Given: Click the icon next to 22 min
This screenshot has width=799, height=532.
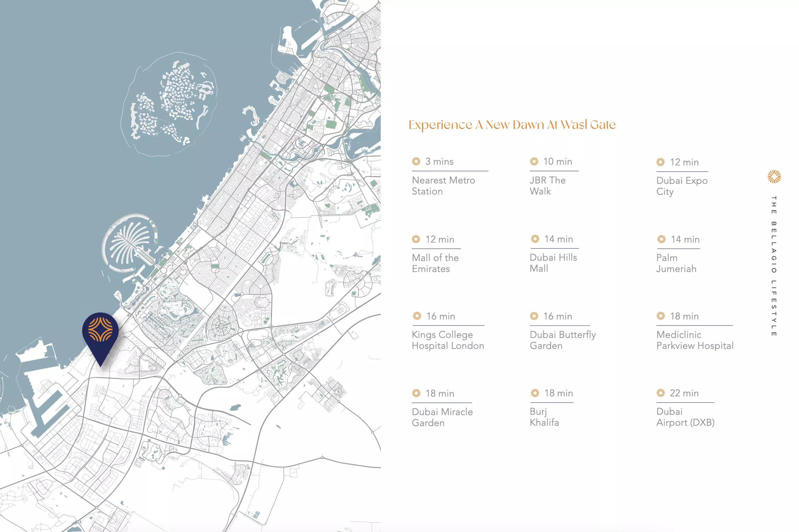Looking at the screenshot, I should (x=661, y=393).
